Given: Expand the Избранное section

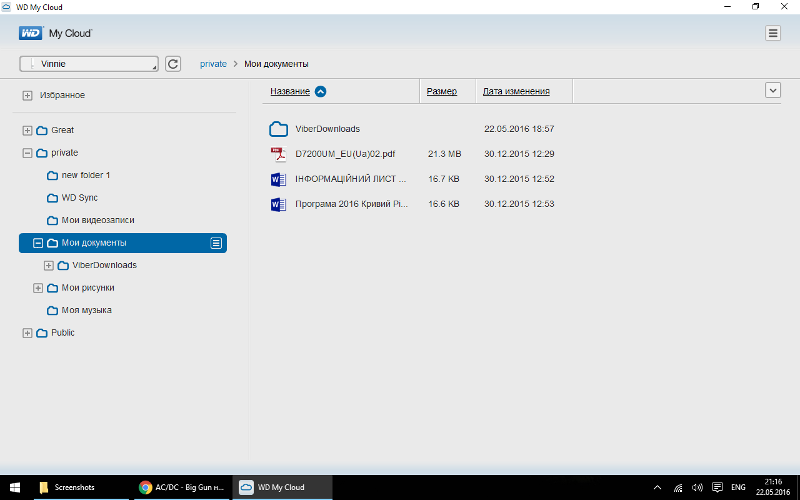Looking at the screenshot, I should pyautogui.click(x=28, y=95).
